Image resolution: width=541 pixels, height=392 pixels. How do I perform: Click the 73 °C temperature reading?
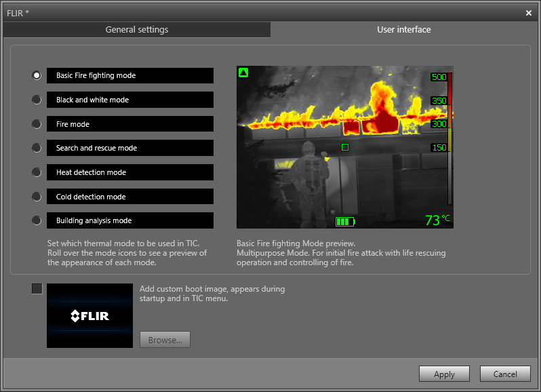[x=437, y=220]
